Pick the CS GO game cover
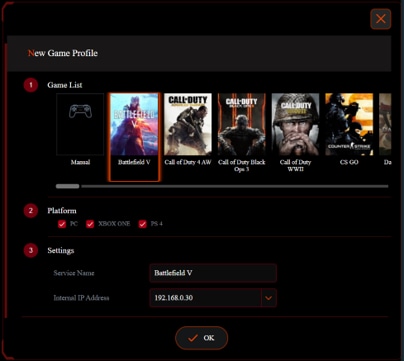Screen dimensions: 404x361 pos(349,124)
